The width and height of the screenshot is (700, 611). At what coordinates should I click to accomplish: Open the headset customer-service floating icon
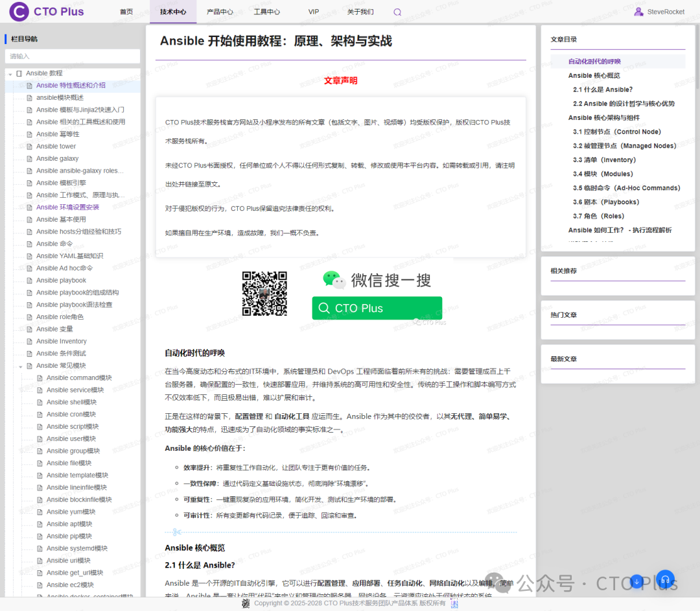665,579
